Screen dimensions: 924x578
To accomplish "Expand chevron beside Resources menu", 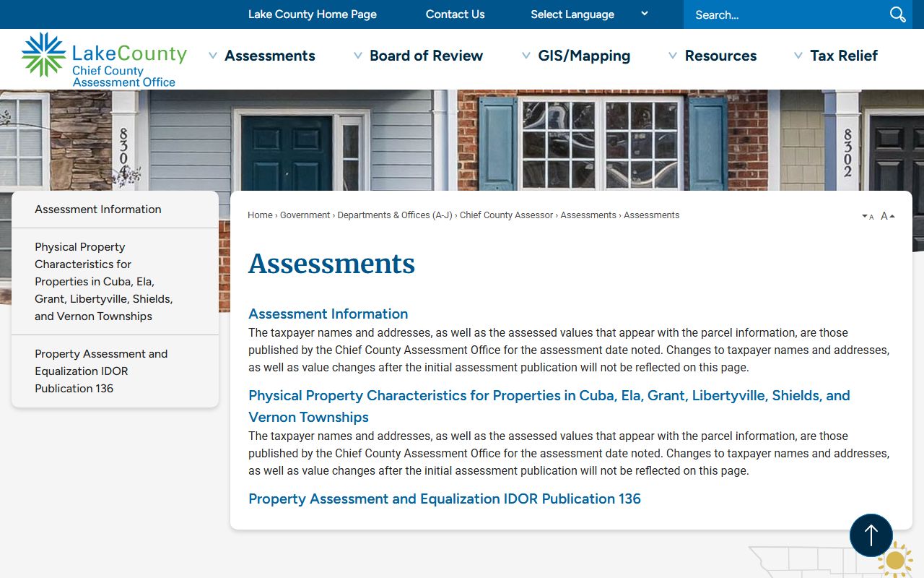I will click(673, 56).
